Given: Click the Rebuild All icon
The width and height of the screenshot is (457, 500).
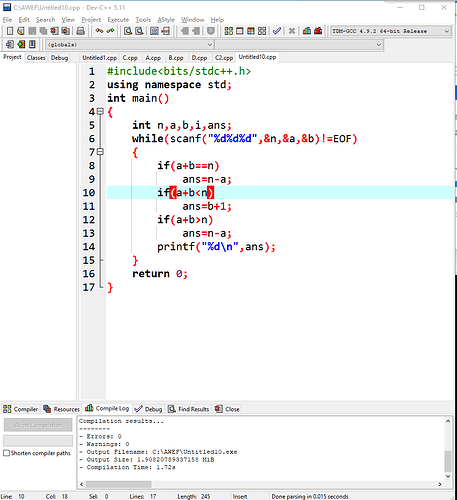Looking at the screenshot, I should (x=262, y=31).
